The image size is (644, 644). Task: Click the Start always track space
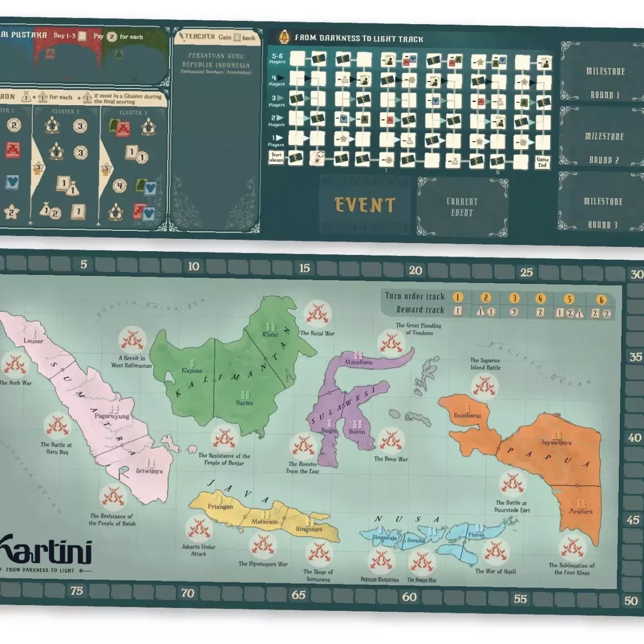click(276, 157)
